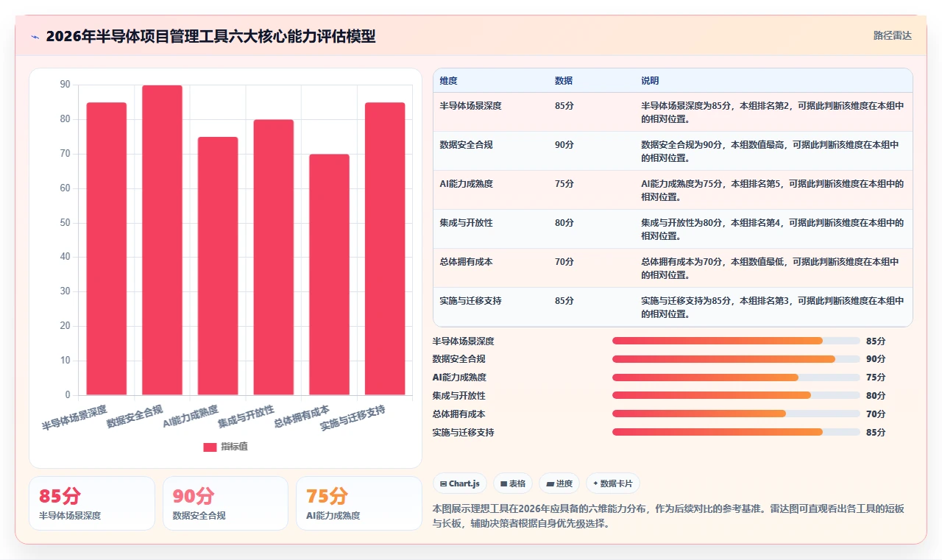Image resolution: width=942 pixels, height=560 pixels.
Task: Open the 75分 AI能力成熟度 stat card
Action: click(x=359, y=503)
